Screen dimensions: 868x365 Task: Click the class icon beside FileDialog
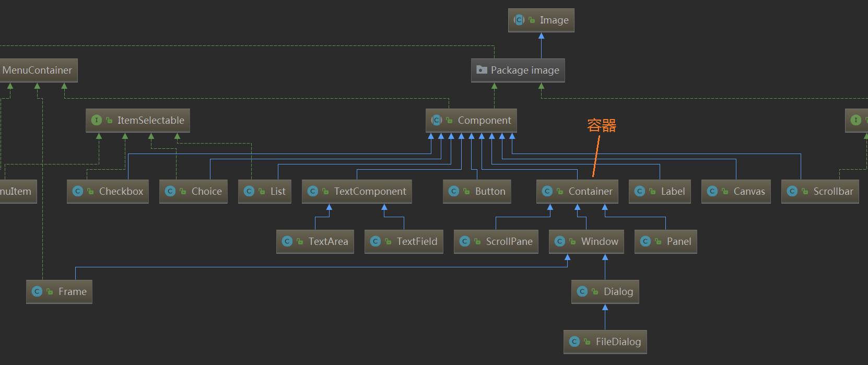pyautogui.click(x=574, y=342)
